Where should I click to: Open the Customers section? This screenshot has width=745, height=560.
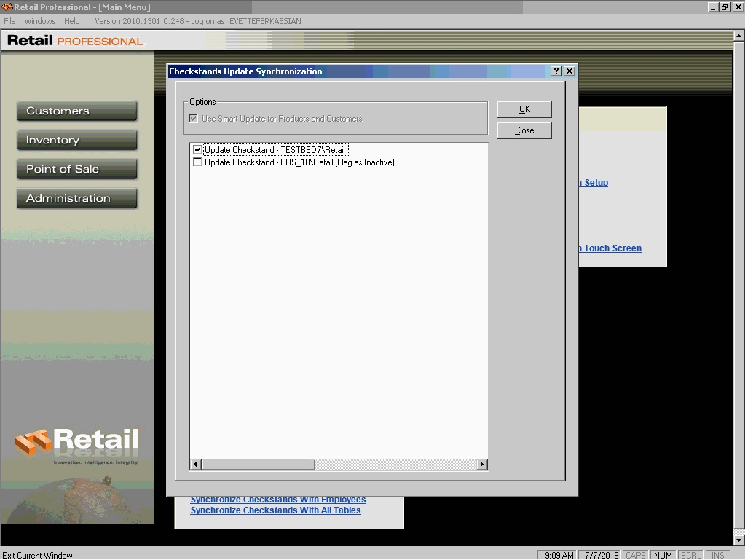pyautogui.click(x=77, y=111)
